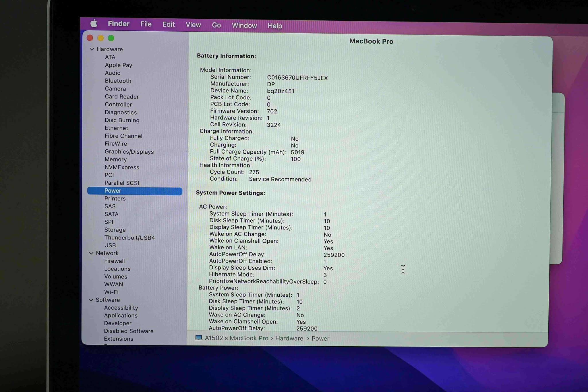
Task: Select Diagnostics in the sidebar
Action: pos(121,112)
